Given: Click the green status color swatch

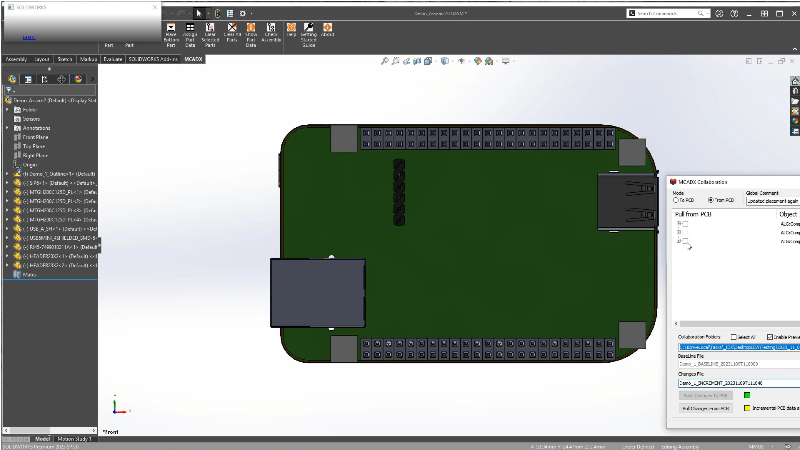Looking at the screenshot, I should coord(746,395).
